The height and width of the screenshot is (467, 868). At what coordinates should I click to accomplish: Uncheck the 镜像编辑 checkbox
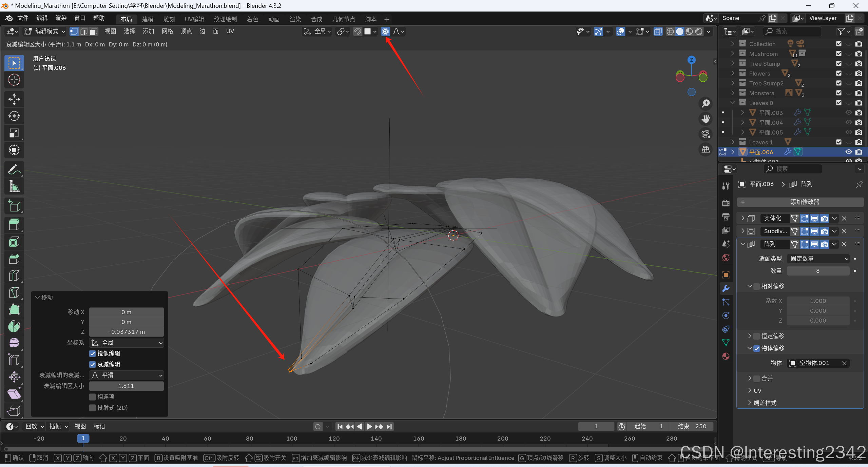[92, 353]
